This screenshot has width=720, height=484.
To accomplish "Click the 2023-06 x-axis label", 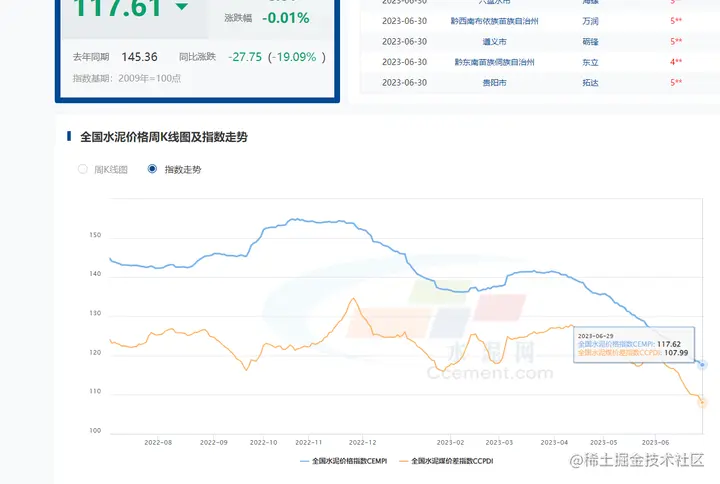I will click(655, 443).
